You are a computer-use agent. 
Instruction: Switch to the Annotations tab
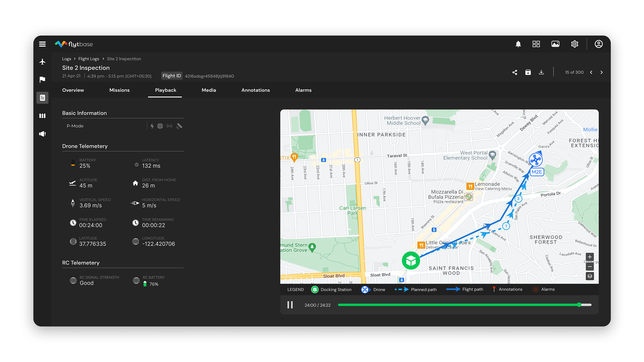pos(255,90)
